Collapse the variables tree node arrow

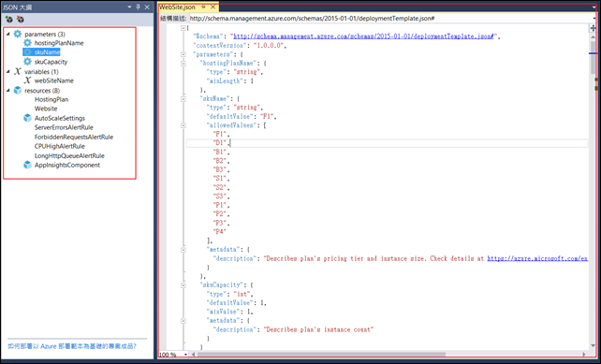[x=8, y=71]
